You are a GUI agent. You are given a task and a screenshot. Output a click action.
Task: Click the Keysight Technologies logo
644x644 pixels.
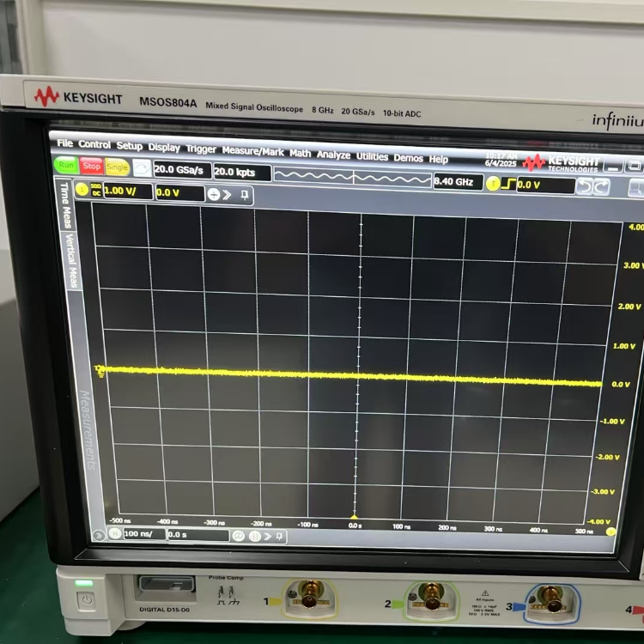pyautogui.click(x=561, y=162)
